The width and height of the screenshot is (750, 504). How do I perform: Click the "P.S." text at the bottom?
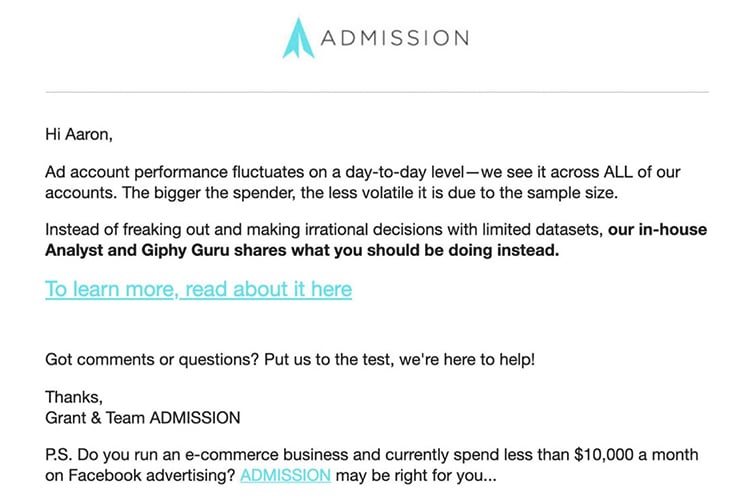(x=59, y=455)
